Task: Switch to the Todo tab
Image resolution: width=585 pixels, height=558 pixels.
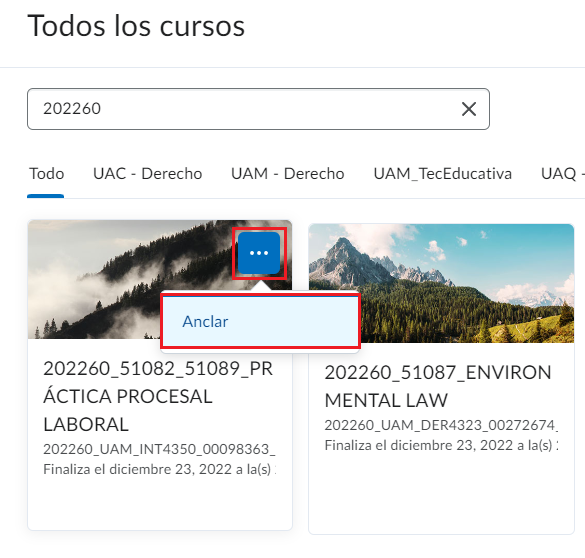Action: 47,174
